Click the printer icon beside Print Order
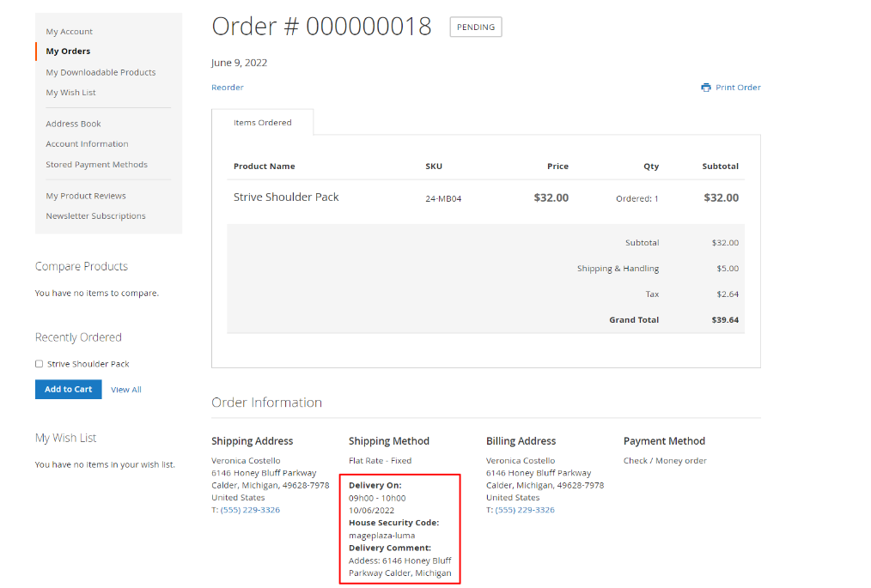 (x=705, y=88)
